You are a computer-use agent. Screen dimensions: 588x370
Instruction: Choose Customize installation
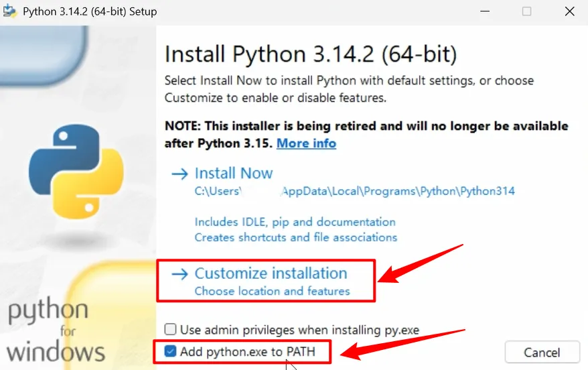point(271,273)
